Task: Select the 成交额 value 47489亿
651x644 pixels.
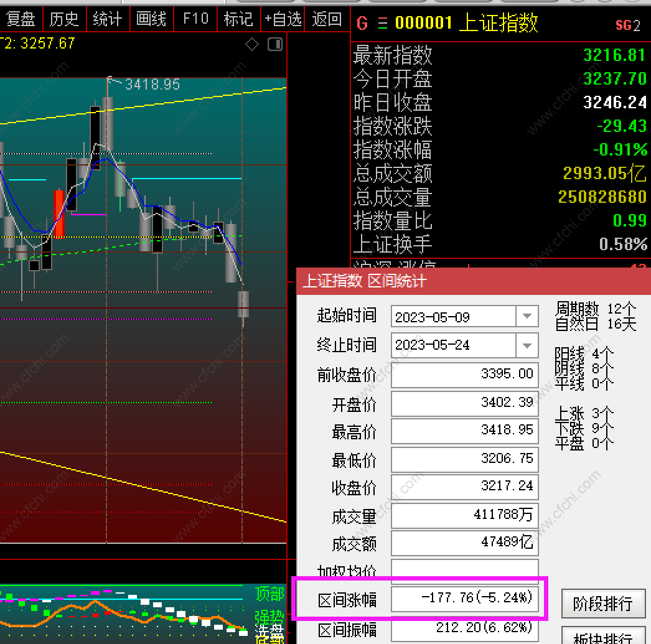Action: click(464, 543)
